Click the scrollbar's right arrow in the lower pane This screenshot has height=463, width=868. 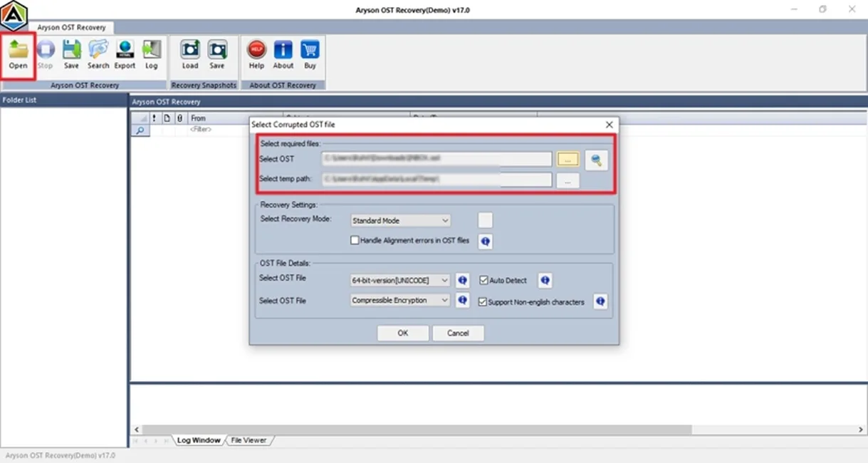pyautogui.click(x=862, y=430)
